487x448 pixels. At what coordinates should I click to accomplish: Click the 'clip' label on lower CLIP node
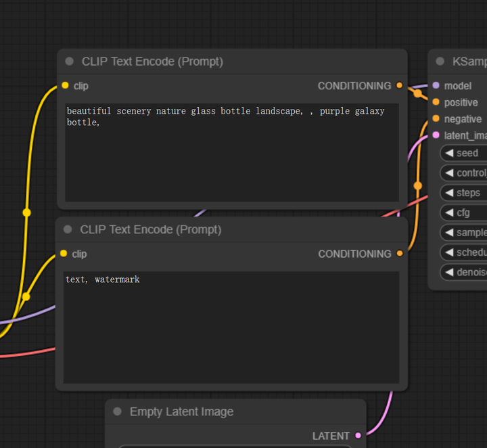79,254
